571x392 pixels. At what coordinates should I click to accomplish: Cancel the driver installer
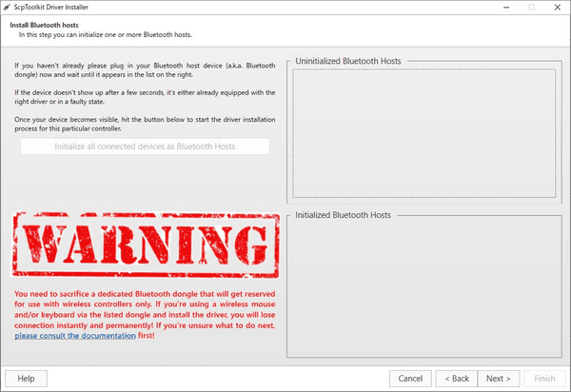click(410, 379)
